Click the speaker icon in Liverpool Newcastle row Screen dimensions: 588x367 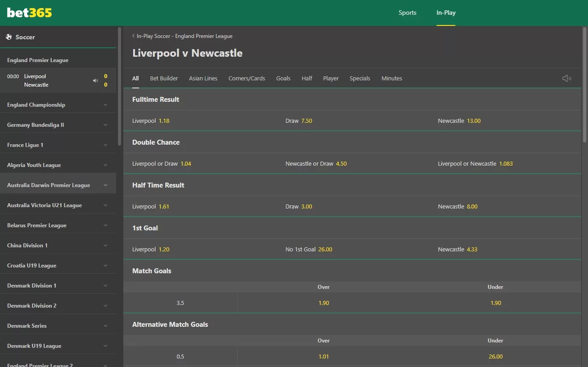click(x=95, y=81)
